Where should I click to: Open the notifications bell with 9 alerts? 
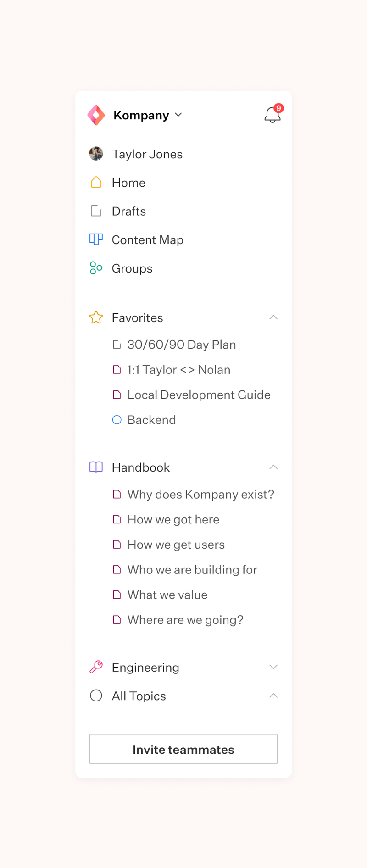click(x=272, y=115)
